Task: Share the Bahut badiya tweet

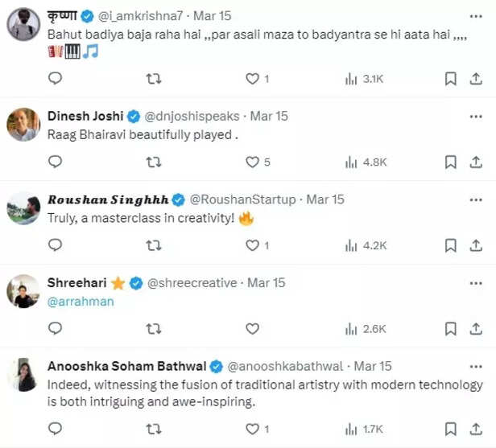Action: tap(474, 78)
